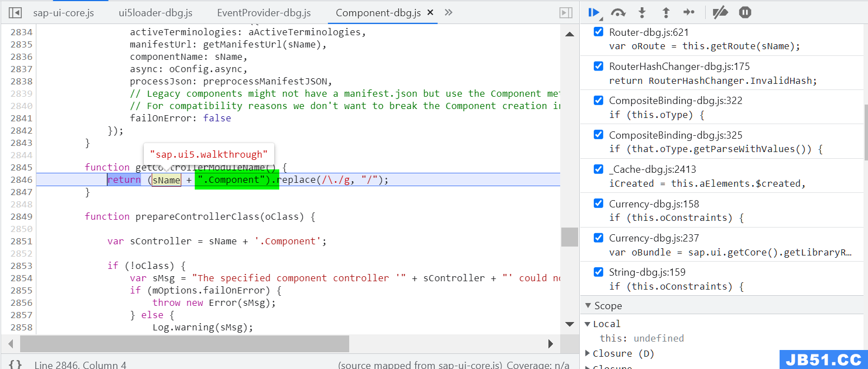The image size is (868, 369).
Task: Disable CompositeBinding-dbg.js:322 breakpoint
Action: click(598, 101)
